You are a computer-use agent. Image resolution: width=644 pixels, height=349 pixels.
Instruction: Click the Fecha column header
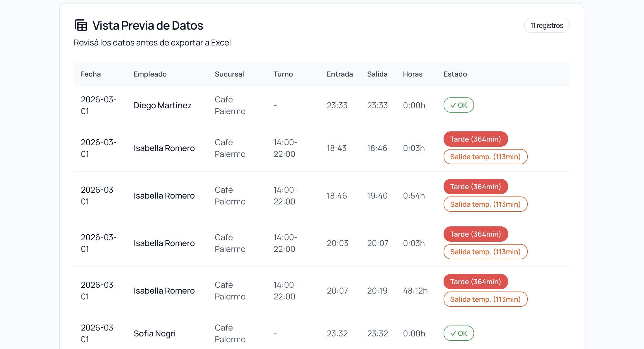click(91, 74)
